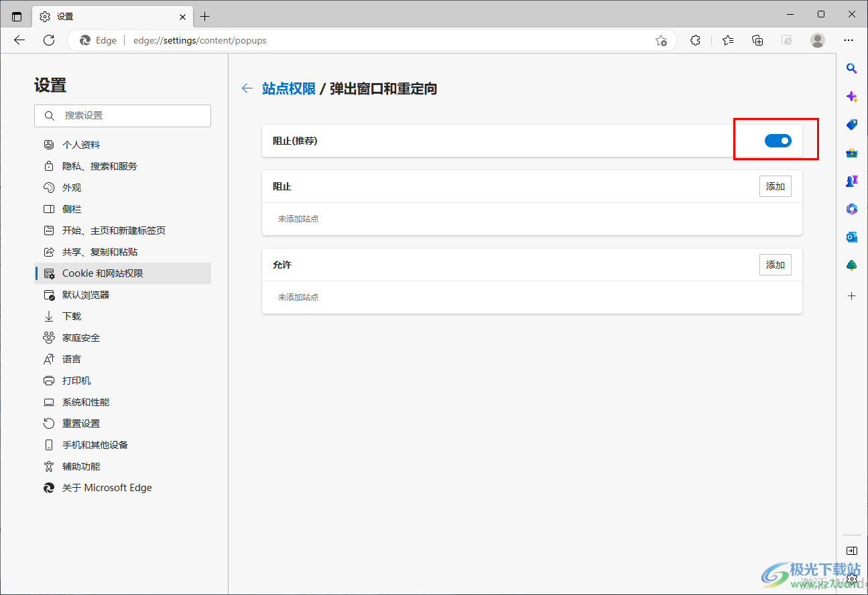Open 重置设置 settings section
This screenshot has height=595, width=868.
tap(123, 423)
